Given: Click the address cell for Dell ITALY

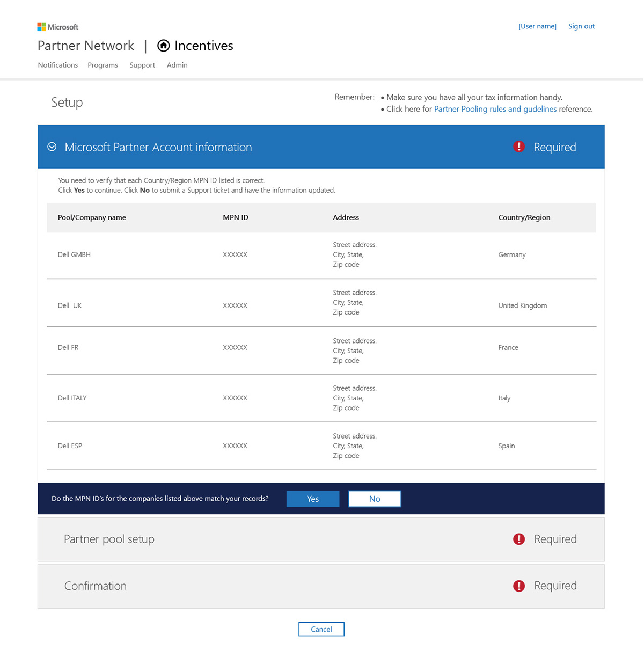Looking at the screenshot, I should pyautogui.click(x=355, y=398).
